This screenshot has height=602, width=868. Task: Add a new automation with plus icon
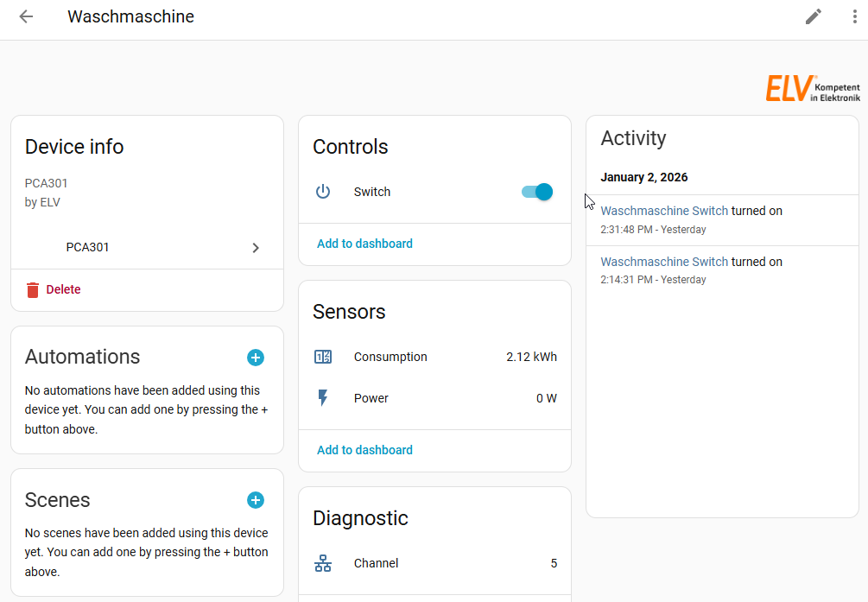(x=256, y=358)
